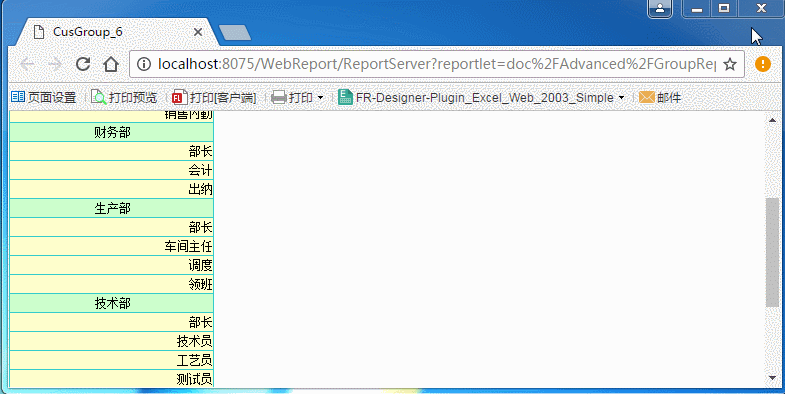Open a new browser tab

(x=235, y=33)
